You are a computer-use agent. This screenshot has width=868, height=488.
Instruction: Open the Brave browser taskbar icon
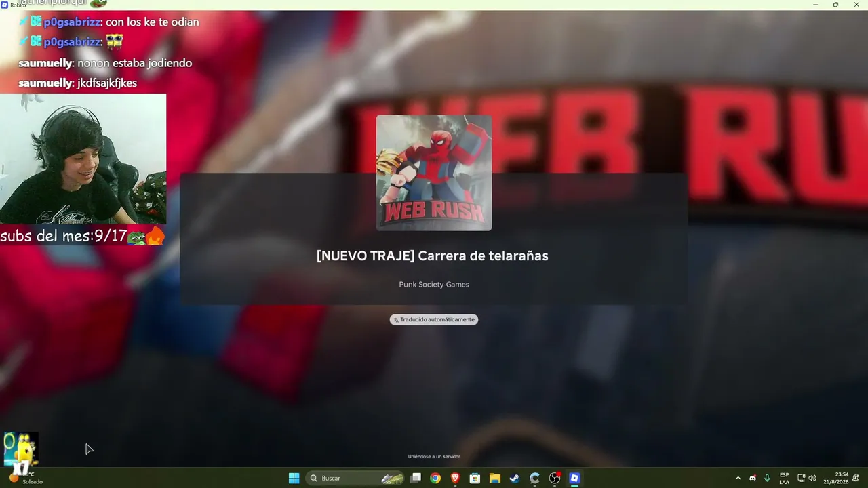coord(455,479)
